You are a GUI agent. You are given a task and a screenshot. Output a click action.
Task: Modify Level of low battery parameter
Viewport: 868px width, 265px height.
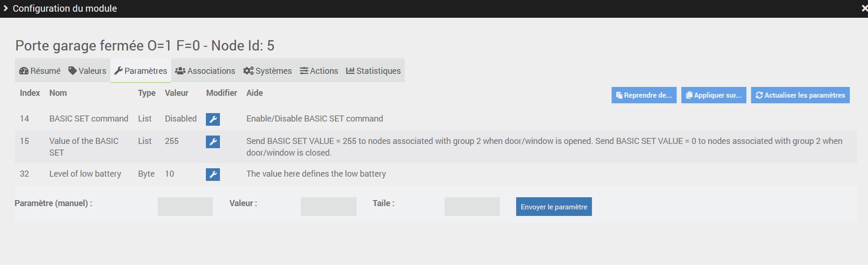(x=213, y=174)
